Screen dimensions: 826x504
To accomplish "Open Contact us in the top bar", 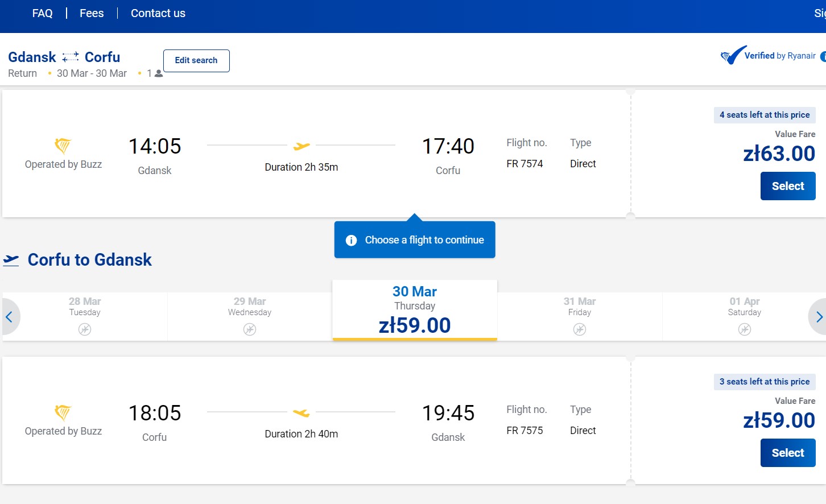I will [x=158, y=13].
